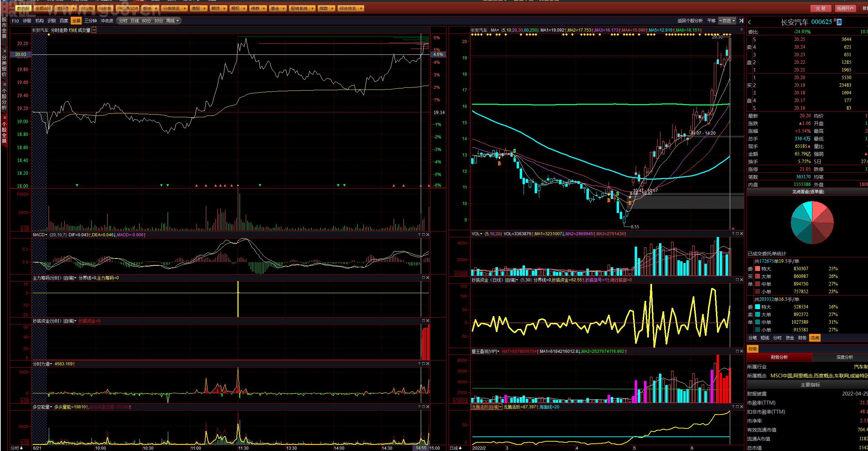Open the F10 company info

[x=15, y=21]
